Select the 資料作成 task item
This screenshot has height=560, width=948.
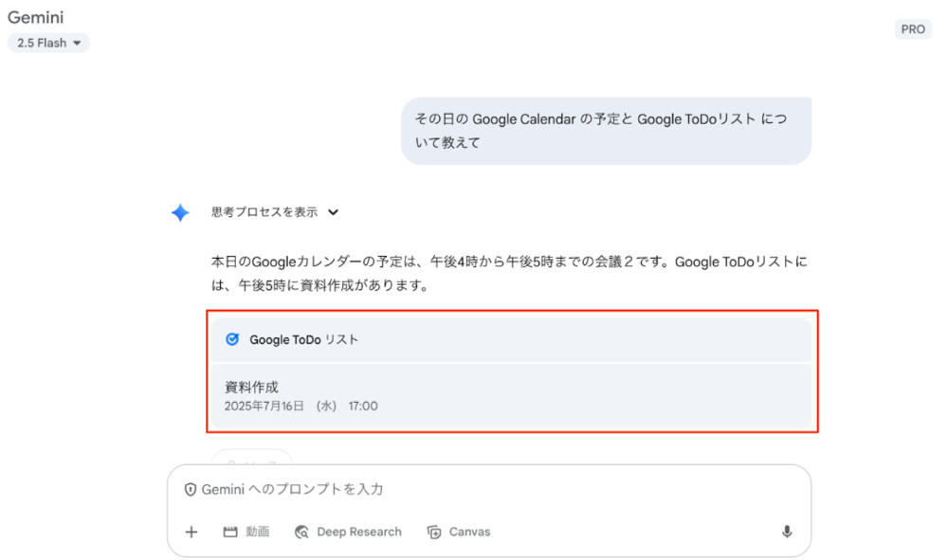click(252, 387)
